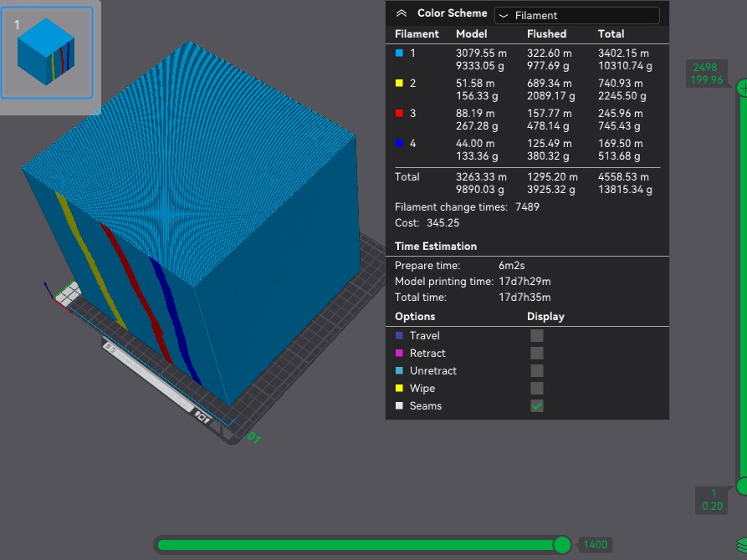Enable the Unretract display checkbox
The image size is (747, 560).
click(x=537, y=371)
